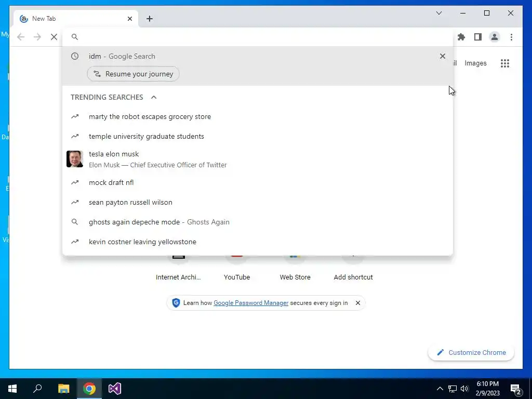Select sean payton russell wilson suggestion
This screenshot has height=399, width=532.
(258, 202)
